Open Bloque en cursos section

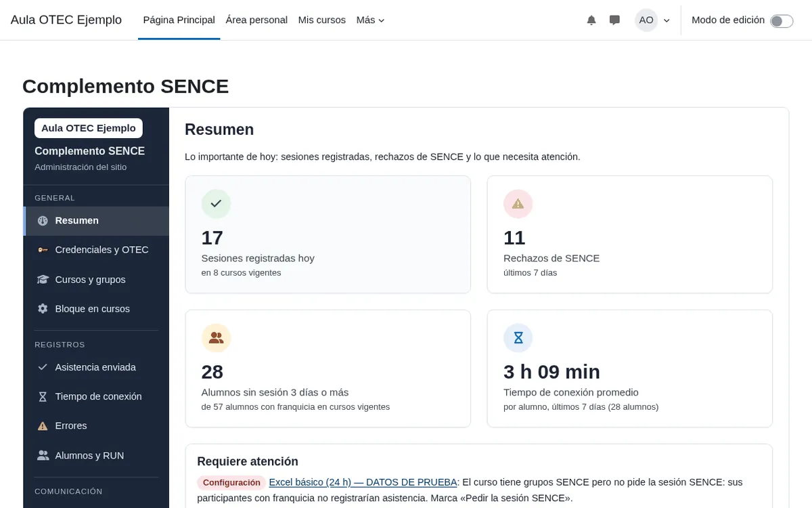click(96, 309)
